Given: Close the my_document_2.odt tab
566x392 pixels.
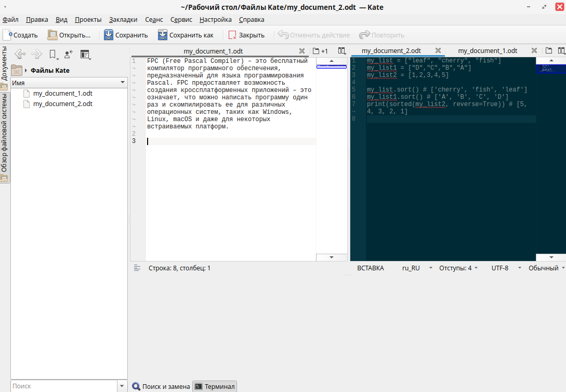Looking at the screenshot, I should point(438,51).
